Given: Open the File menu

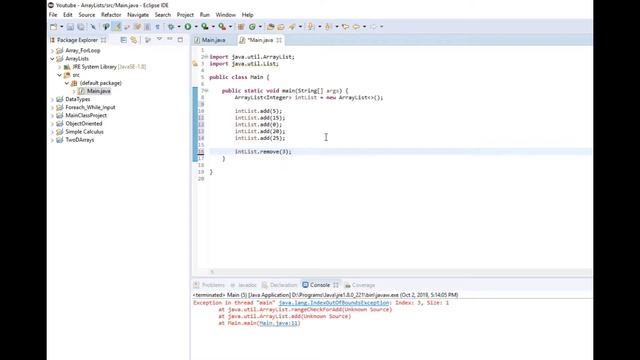Looking at the screenshot, I should [x=53, y=15].
